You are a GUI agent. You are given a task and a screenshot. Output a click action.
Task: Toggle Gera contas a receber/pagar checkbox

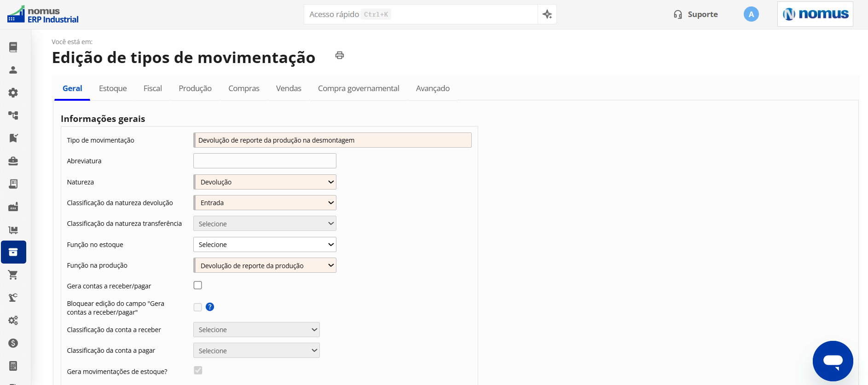click(x=198, y=285)
